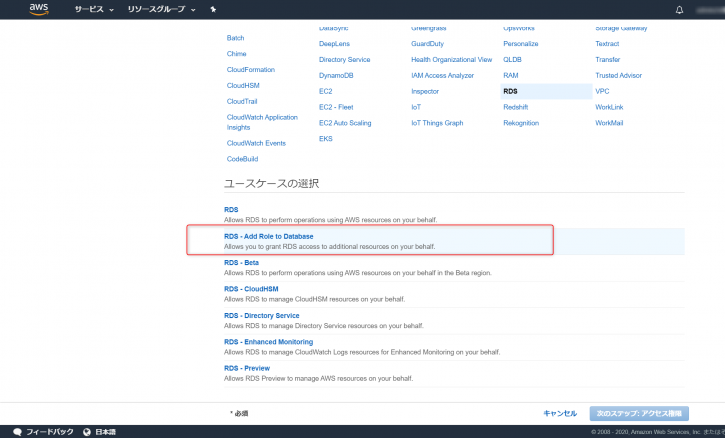Choose Rekognition service

pyautogui.click(x=521, y=123)
